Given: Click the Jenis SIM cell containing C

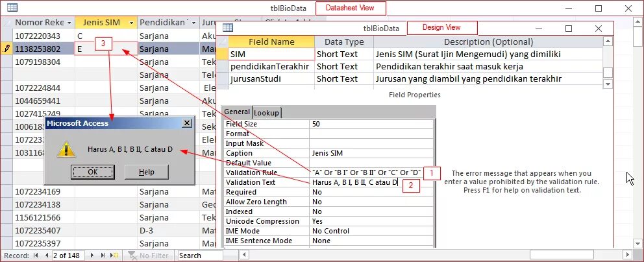Looking at the screenshot, I should [106, 36].
